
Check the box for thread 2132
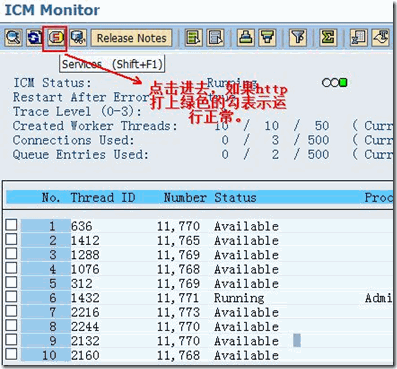(11, 340)
